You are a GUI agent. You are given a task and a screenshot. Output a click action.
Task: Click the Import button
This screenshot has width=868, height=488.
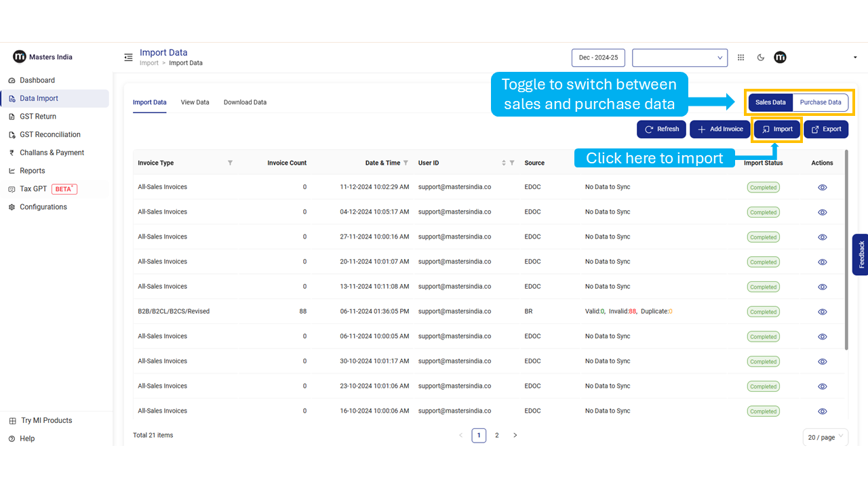[x=777, y=129]
